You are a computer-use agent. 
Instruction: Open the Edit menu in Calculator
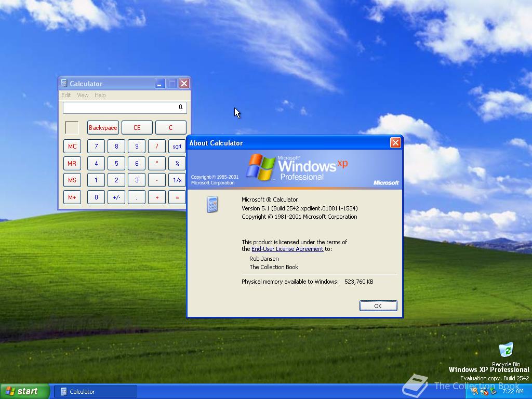[66, 95]
